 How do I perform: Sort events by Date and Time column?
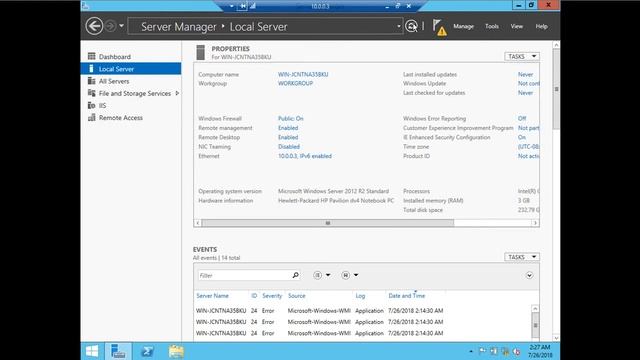pos(407,296)
